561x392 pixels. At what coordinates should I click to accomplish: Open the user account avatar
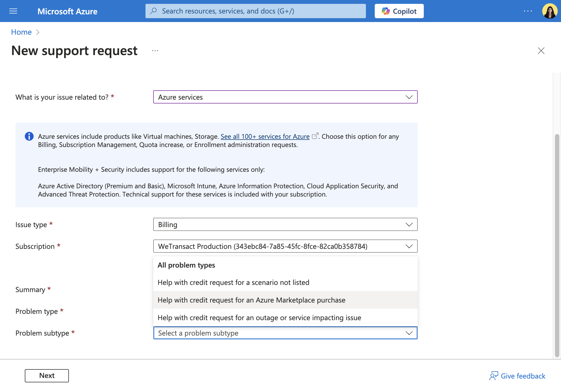[x=550, y=11]
